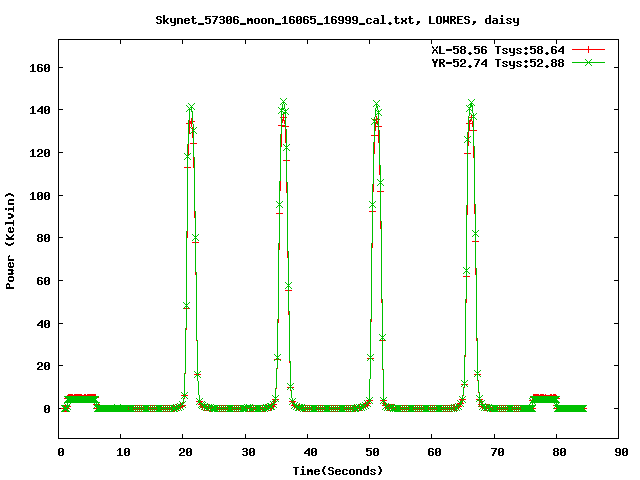Click the Time(Seconds) x-axis label
Viewport: 640px width, 480px height.
pyautogui.click(x=338, y=471)
